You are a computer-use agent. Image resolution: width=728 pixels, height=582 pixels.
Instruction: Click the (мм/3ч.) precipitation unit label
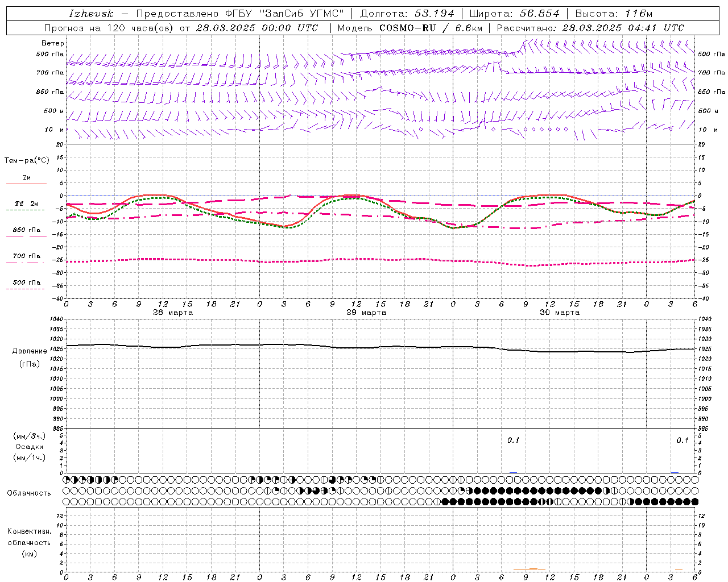click(30, 436)
